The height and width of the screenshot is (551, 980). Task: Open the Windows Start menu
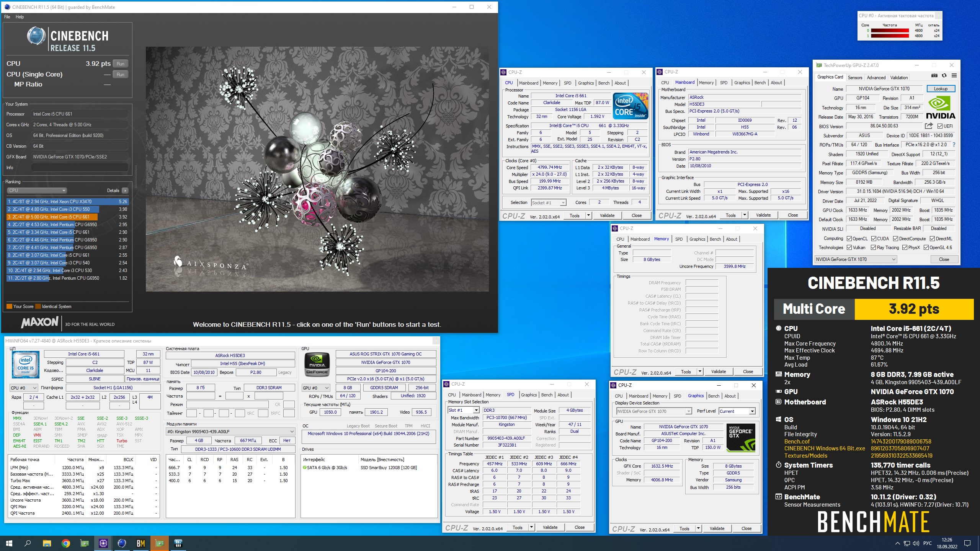tap(9, 543)
